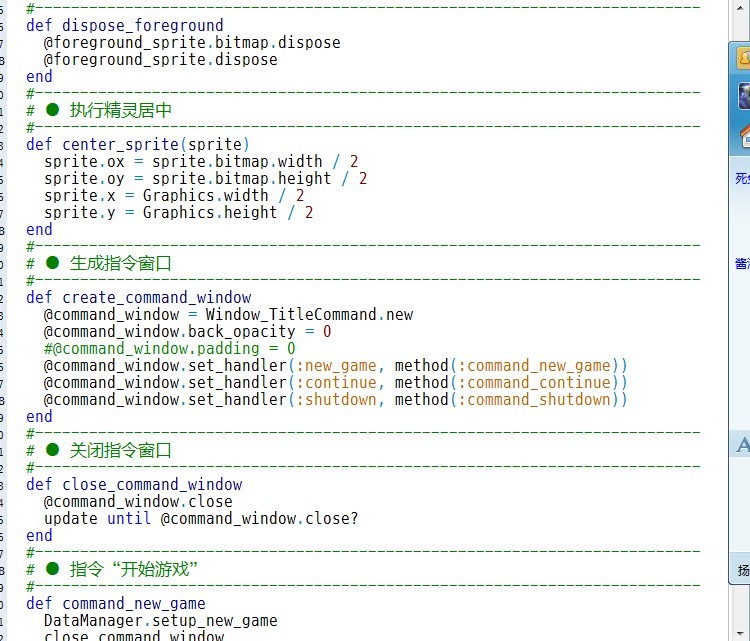Click 'def command_new_game' line
Viewport: 750px width, 641px height.
click(116, 603)
